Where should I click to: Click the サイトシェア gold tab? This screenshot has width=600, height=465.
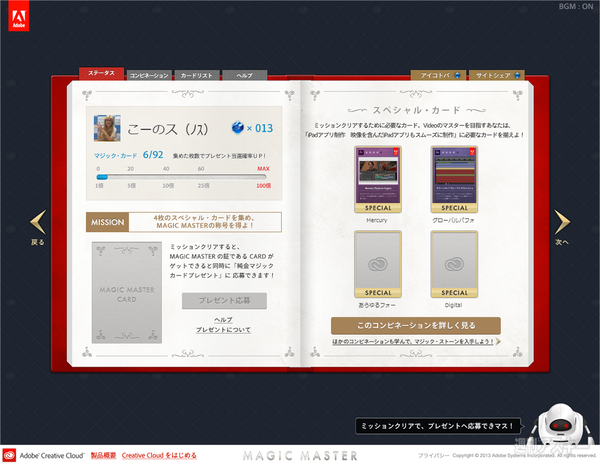tap(496, 75)
